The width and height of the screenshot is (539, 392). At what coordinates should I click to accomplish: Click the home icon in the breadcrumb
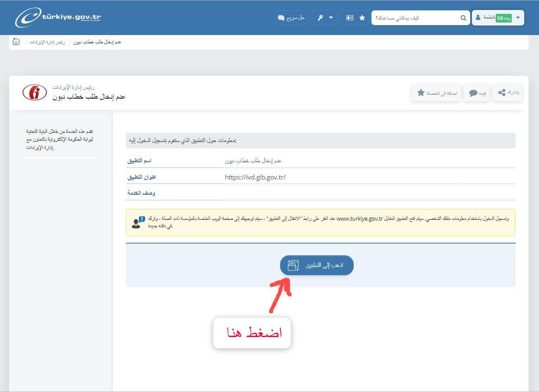pos(16,42)
